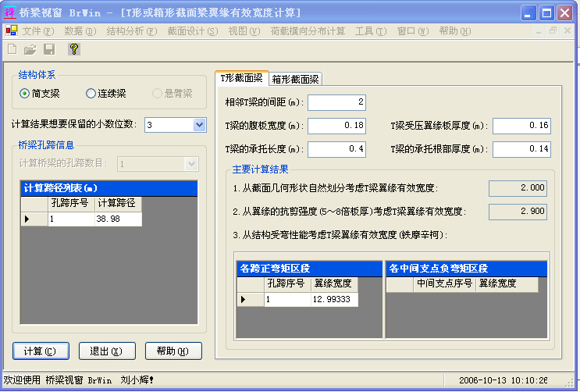Click the result field showing 2.000

pyautogui.click(x=518, y=188)
